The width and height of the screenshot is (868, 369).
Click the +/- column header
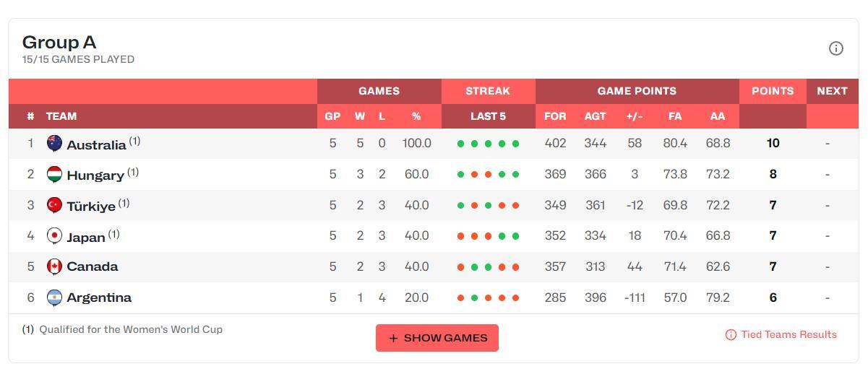(x=635, y=116)
